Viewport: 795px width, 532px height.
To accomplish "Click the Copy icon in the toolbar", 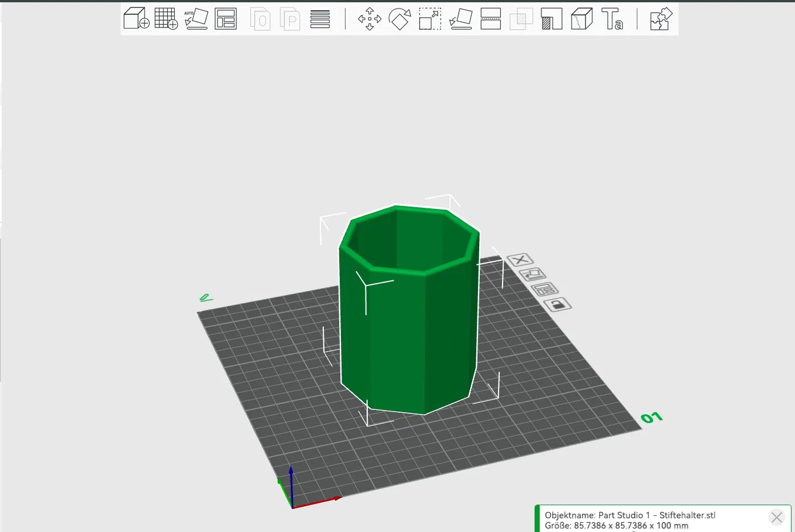I will tap(260, 19).
